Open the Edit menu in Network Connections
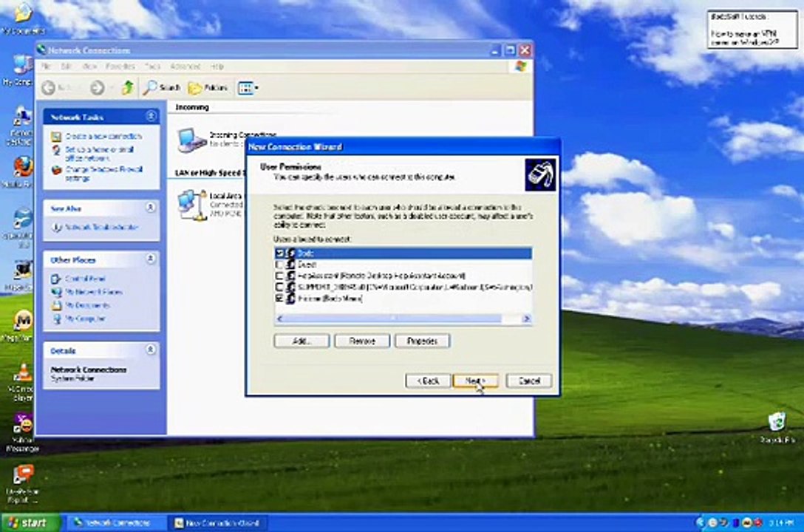Screen dimensions: 804x532 67,66
